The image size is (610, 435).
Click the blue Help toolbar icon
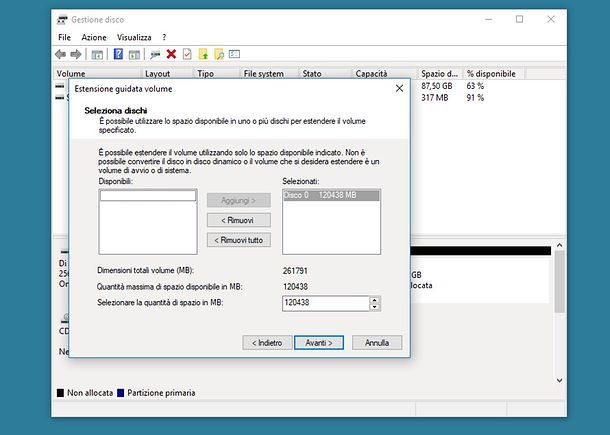tap(118, 54)
